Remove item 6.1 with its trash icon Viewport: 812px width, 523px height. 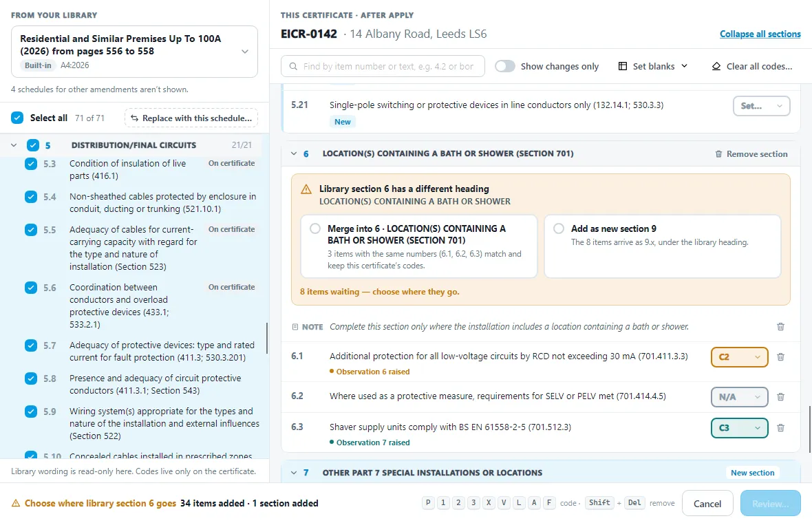780,356
